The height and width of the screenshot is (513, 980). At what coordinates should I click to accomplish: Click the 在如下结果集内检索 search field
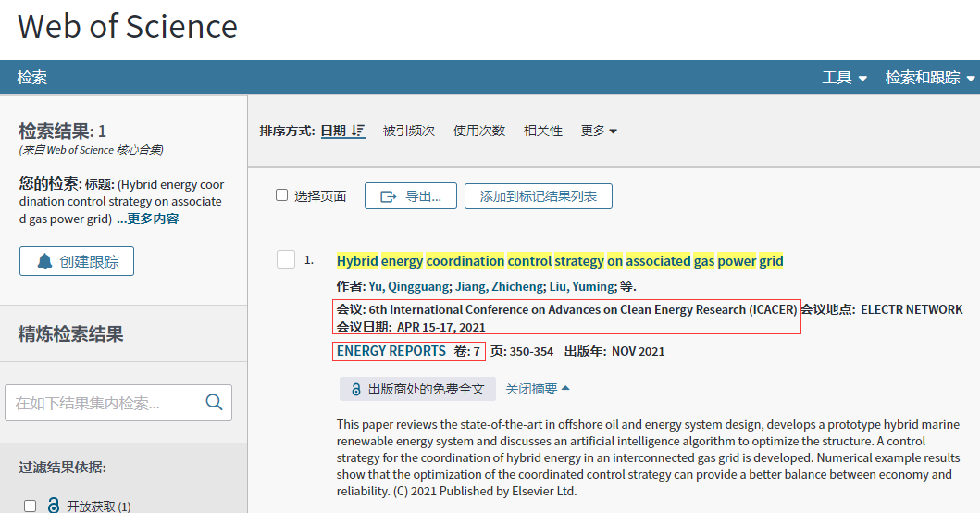coord(118,403)
